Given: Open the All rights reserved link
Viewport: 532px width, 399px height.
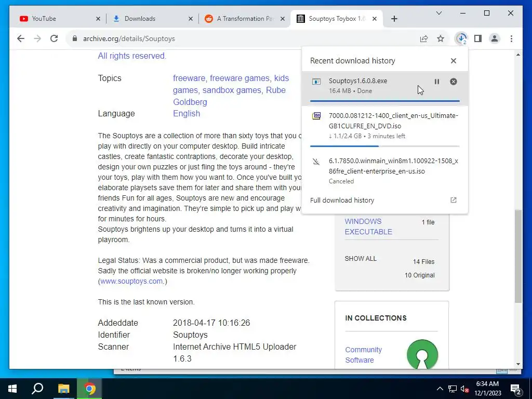Looking at the screenshot, I should point(132,56).
